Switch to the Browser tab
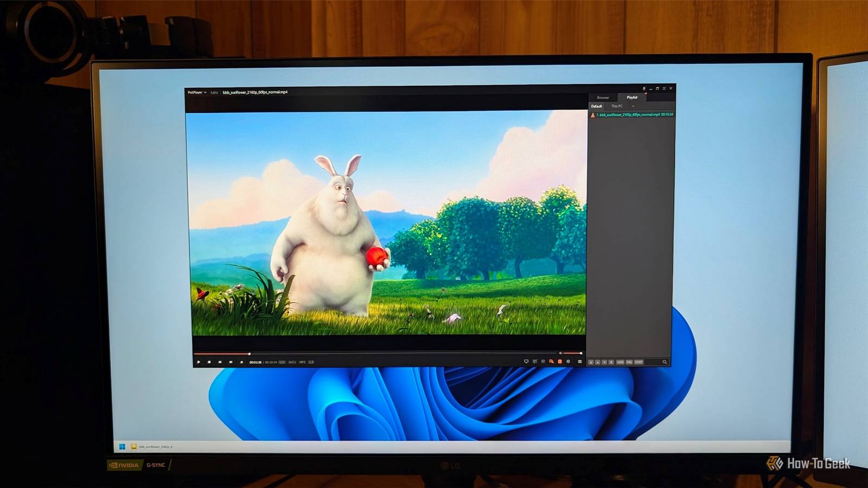Screen dimensions: 868x488 click(x=603, y=98)
